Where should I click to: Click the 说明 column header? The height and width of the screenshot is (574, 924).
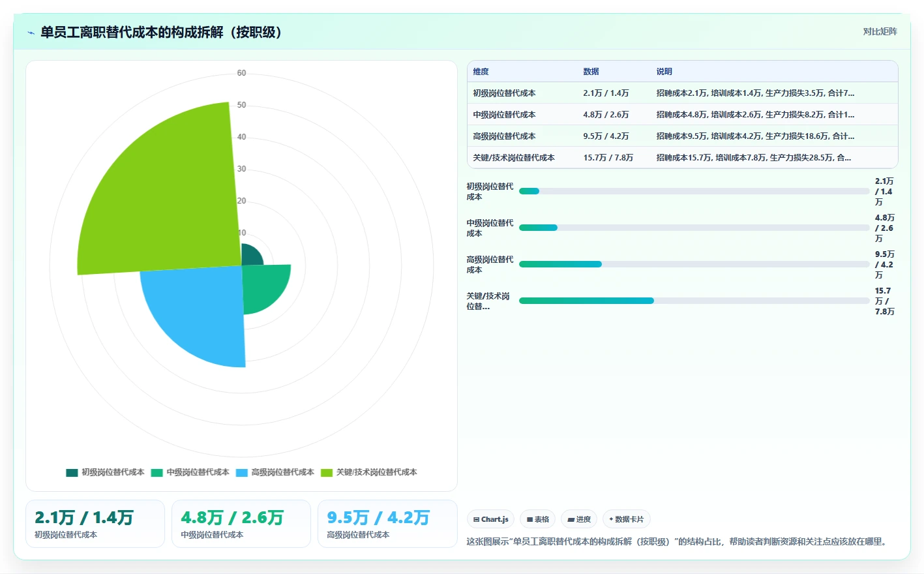click(664, 72)
